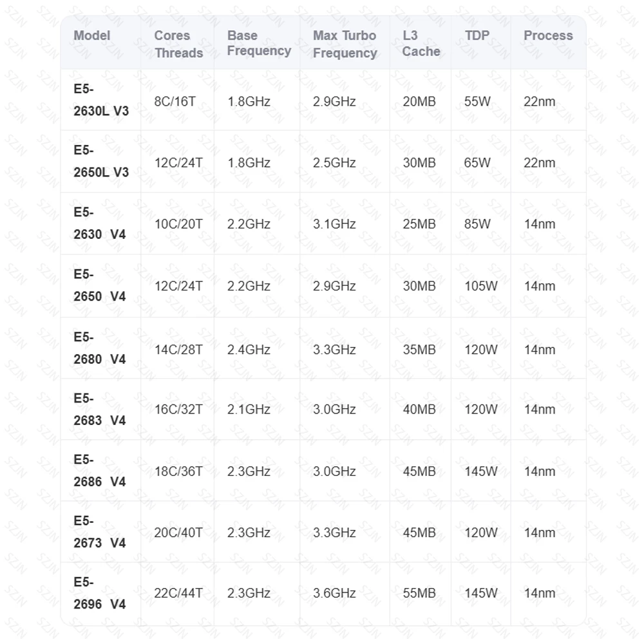The height and width of the screenshot is (644, 644).
Task: Click the E5-2650 V4 model name
Action: (99, 285)
